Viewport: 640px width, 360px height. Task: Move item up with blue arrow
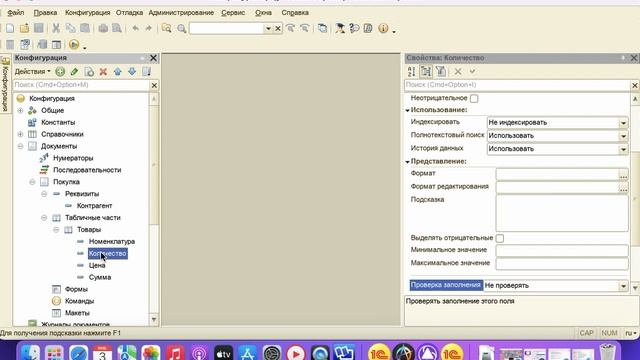(x=118, y=72)
